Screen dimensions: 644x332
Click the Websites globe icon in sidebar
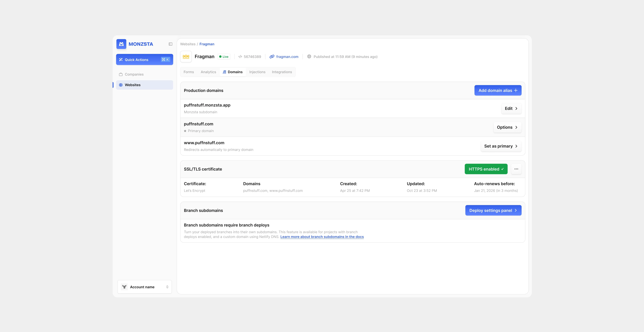click(x=121, y=85)
